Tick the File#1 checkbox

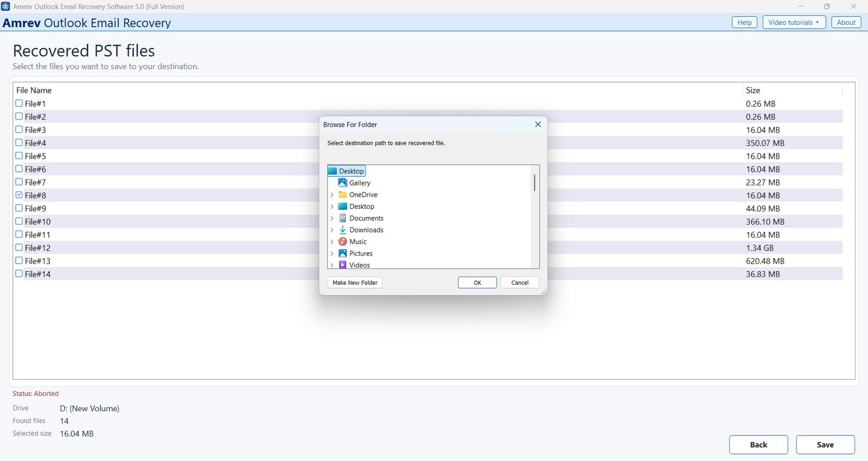(19, 103)
